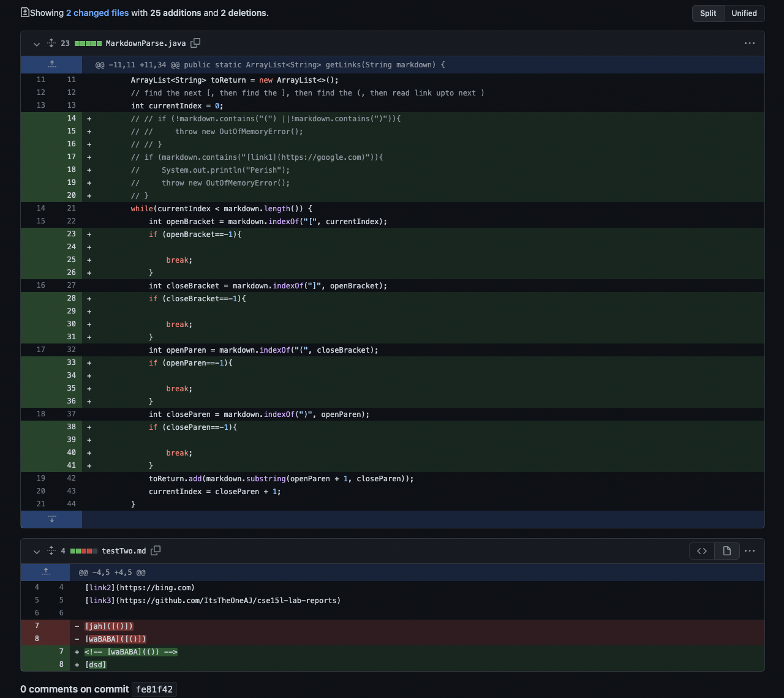This screenshot has height=698, width=784.
Task: Copy MarkdownParse.java file path
Action: 195,43
